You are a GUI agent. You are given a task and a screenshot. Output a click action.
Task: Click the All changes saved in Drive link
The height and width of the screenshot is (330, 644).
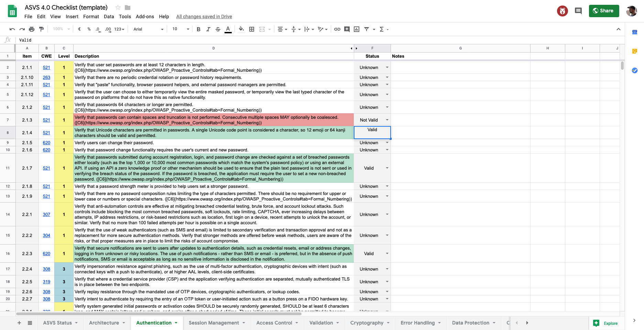(204, 16)
